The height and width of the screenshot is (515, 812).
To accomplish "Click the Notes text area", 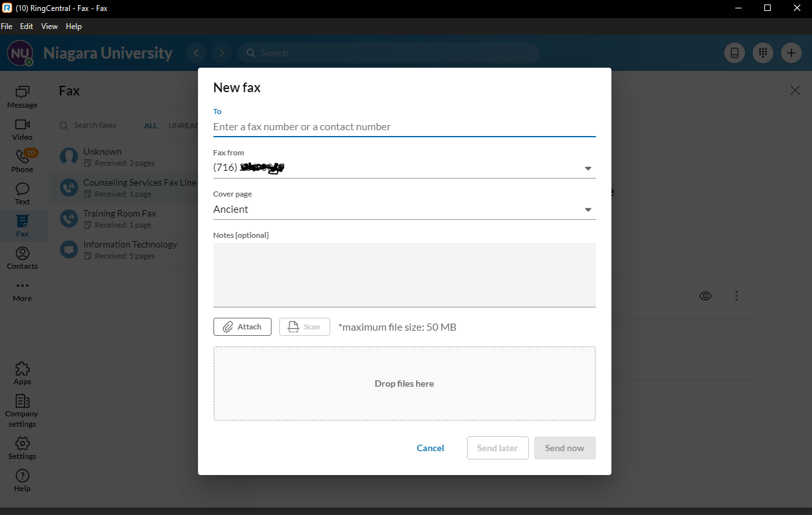I will point(404,275).
